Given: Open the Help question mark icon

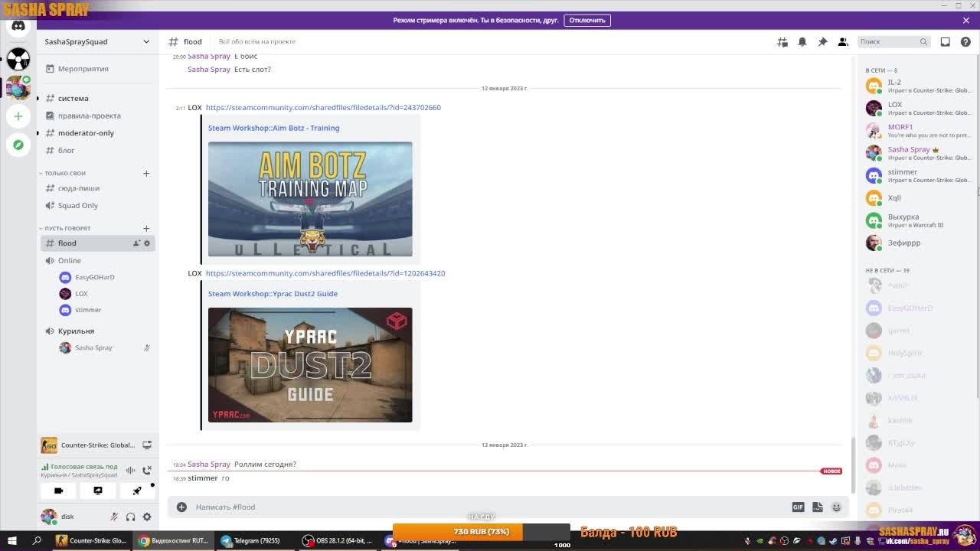Looking at the screenshot, I should (x=965, y=41).
